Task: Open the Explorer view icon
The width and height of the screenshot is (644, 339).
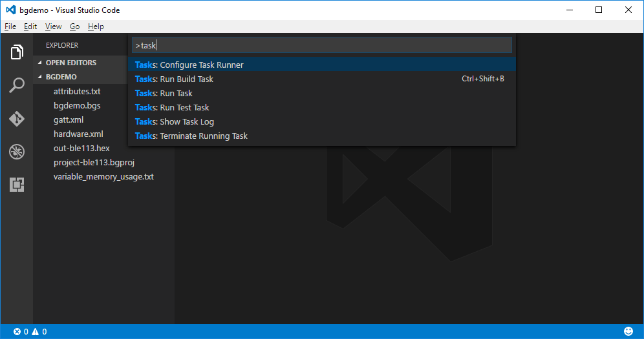Action: (x=17, y=52)
